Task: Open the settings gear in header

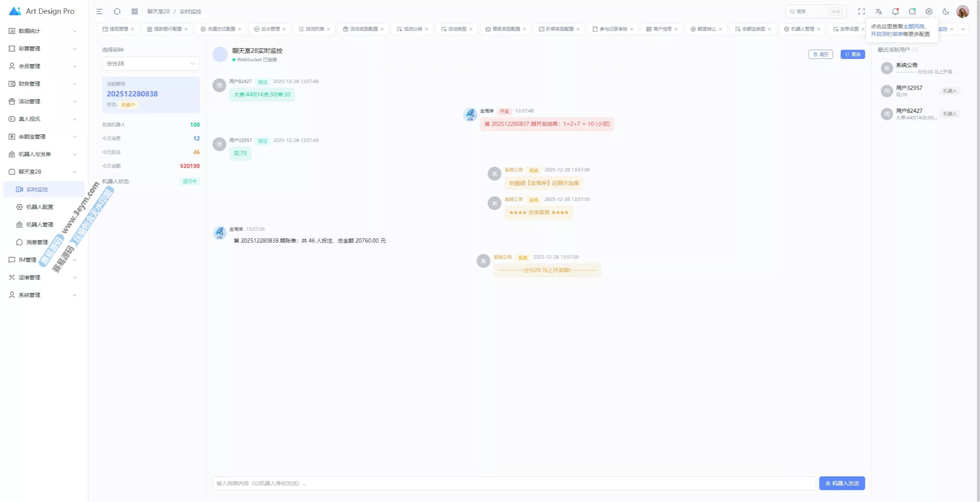Action: (x=929, y=11)
